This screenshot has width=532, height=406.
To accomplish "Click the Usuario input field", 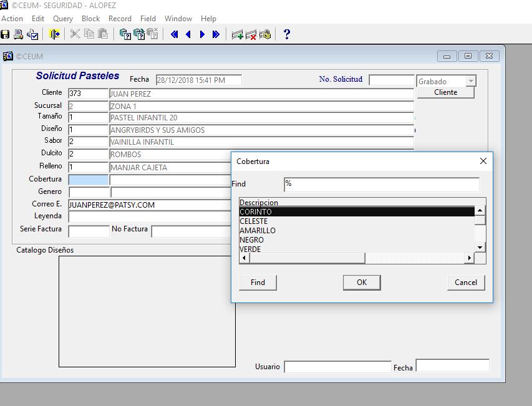I will (337, 367).
